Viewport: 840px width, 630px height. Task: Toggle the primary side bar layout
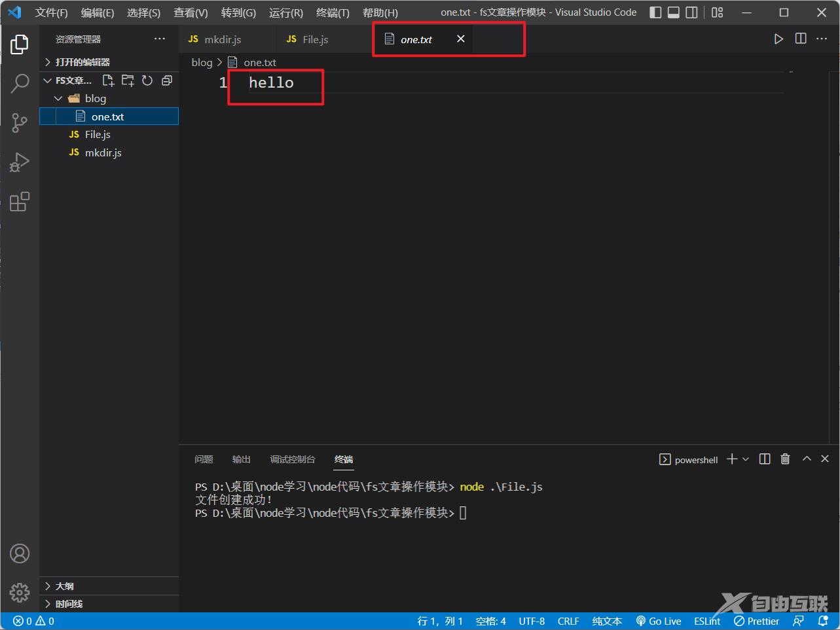[x=655, y=12]
